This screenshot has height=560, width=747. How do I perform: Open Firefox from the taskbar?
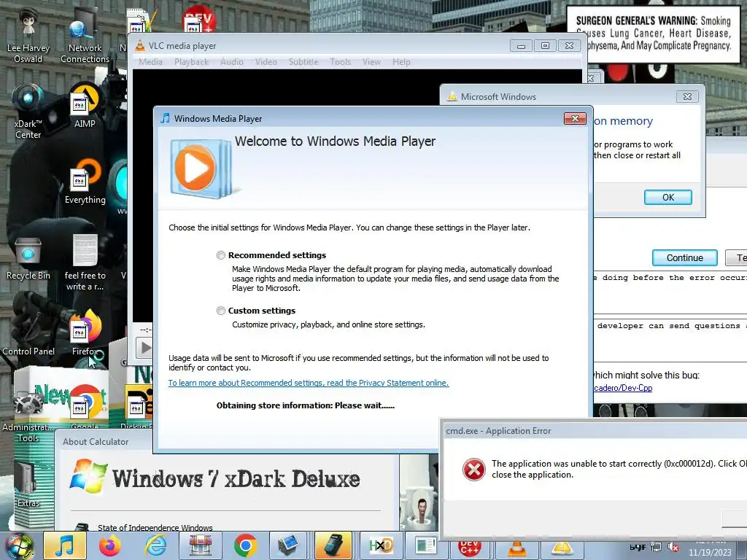(x=110, y=545)
